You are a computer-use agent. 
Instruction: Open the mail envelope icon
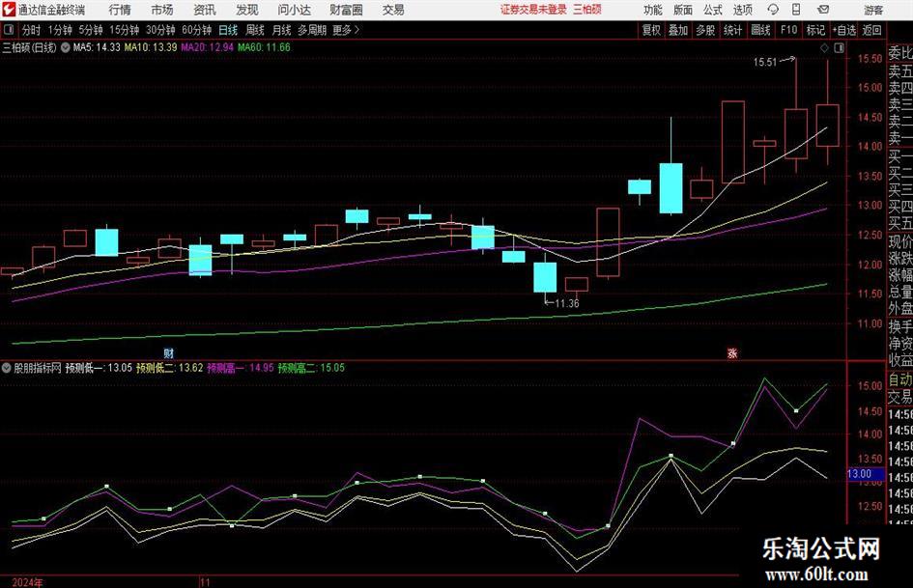coord(823,10)
